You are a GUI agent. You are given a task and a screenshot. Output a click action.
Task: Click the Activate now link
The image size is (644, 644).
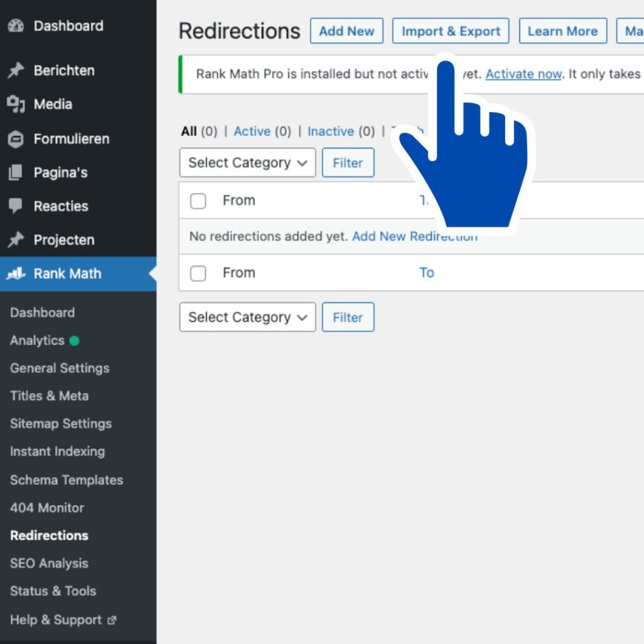click(523, 74)
